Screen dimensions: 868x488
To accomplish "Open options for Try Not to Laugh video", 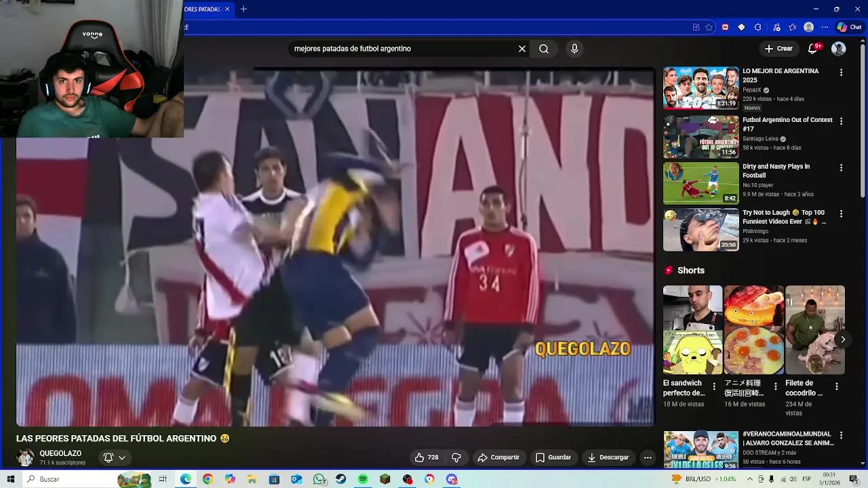I will coord(841,213).
